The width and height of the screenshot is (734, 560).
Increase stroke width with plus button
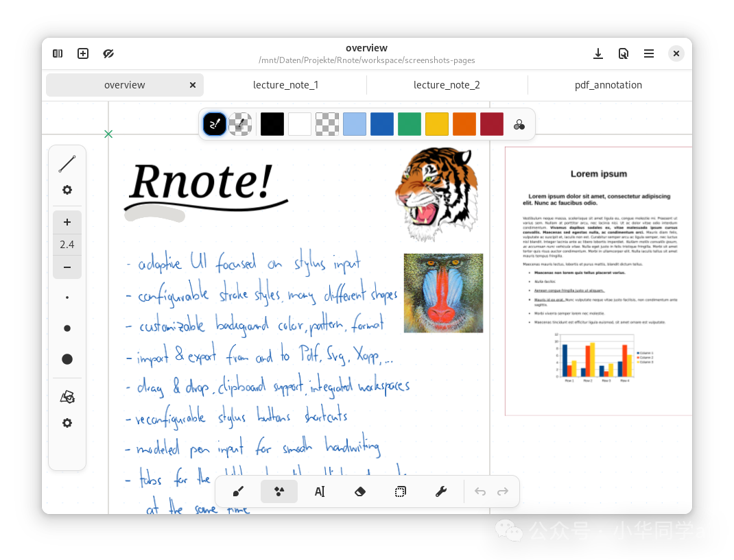tap(67, 222)
